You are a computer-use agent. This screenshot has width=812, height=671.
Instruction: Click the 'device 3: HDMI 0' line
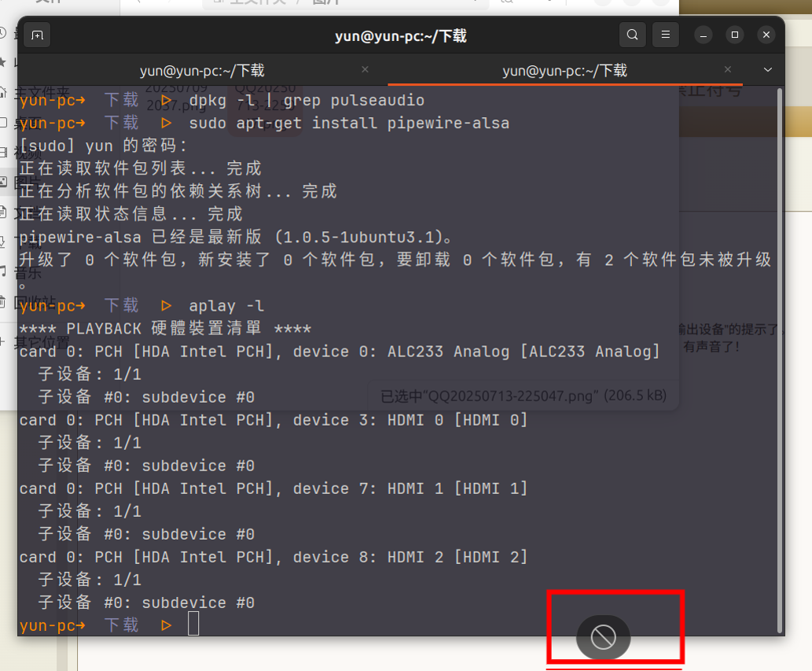coord(274,420)
